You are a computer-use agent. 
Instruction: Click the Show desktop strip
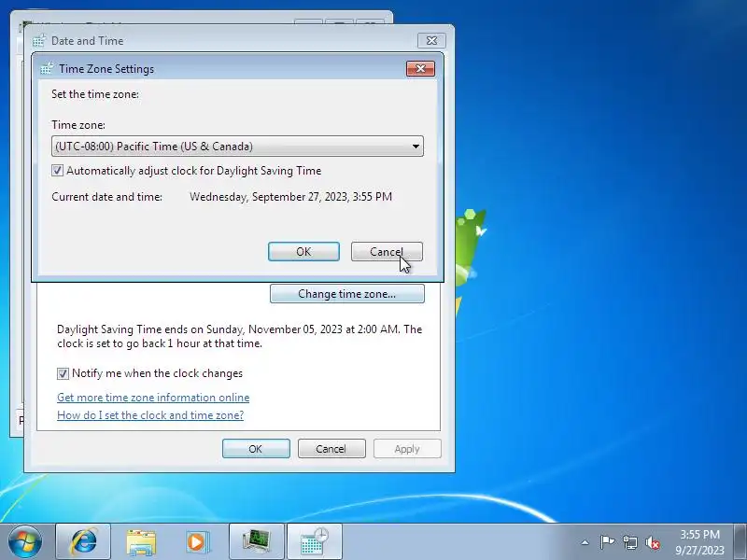[740, 541]
